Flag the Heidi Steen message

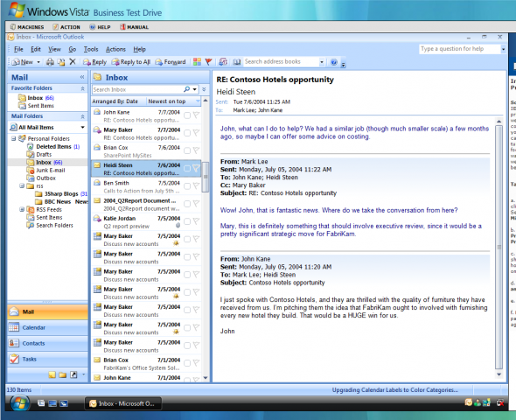point(196,169)
